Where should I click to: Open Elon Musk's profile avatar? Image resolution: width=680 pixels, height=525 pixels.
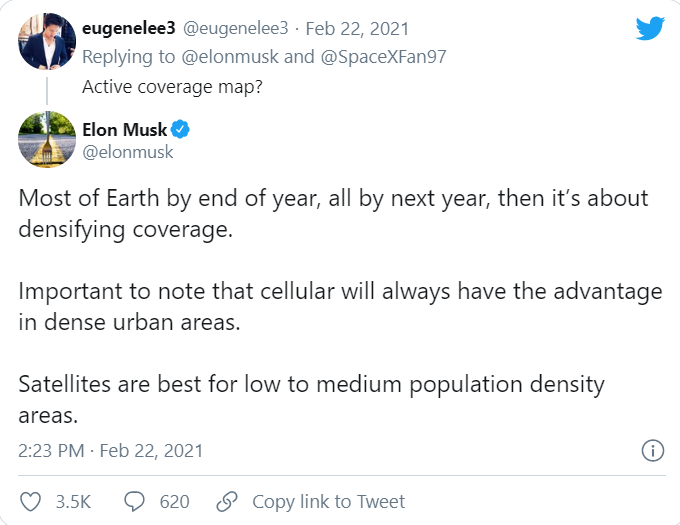[47, 139]
